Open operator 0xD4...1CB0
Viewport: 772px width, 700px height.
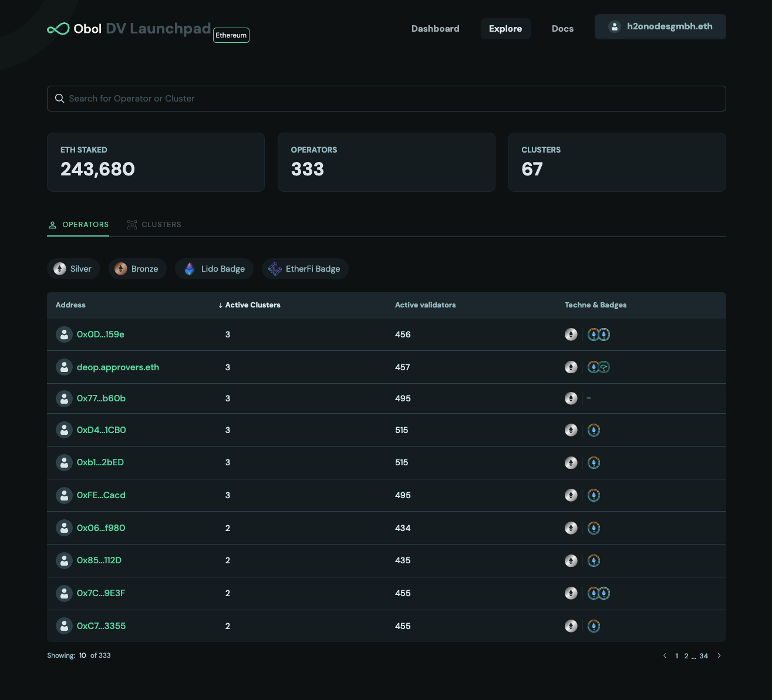click(102, 430)
